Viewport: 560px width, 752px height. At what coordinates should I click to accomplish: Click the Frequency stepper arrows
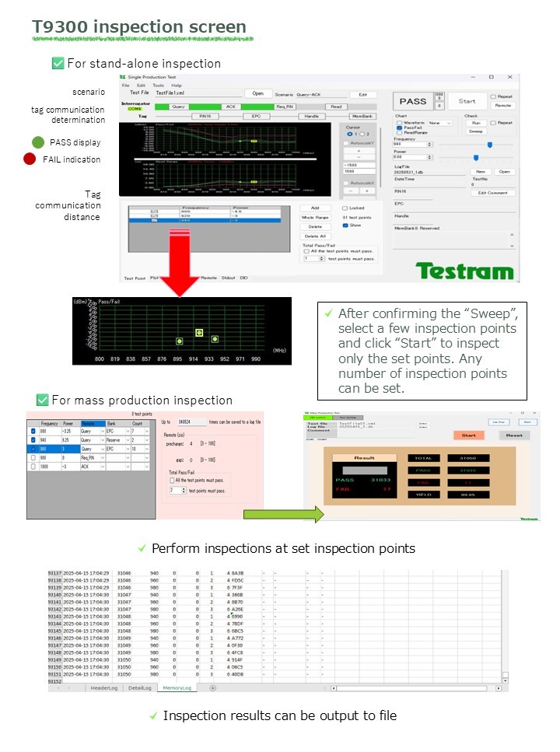430,144
